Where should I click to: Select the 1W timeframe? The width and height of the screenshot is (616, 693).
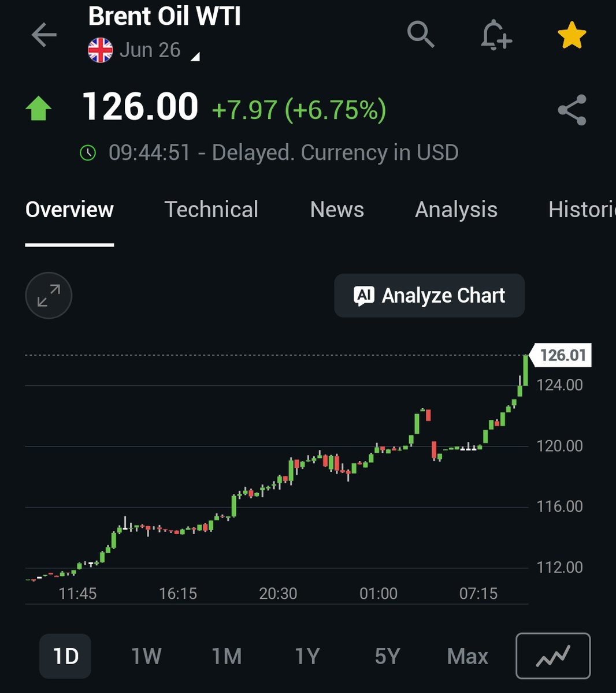(x=145, y=656)
